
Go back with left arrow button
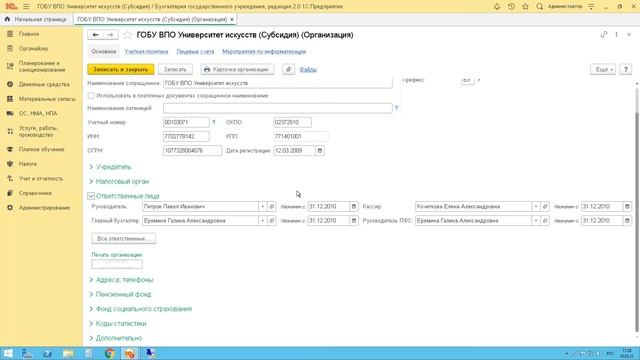point(95,35)
